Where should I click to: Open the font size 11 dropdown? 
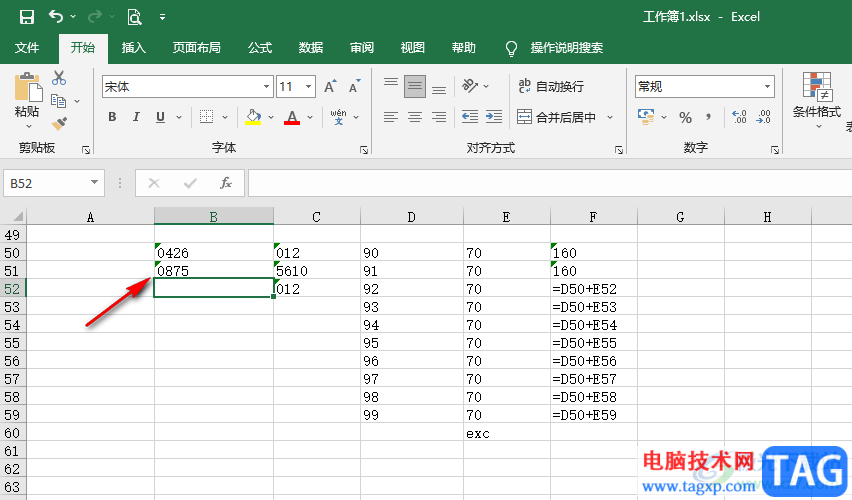point(308,86)
